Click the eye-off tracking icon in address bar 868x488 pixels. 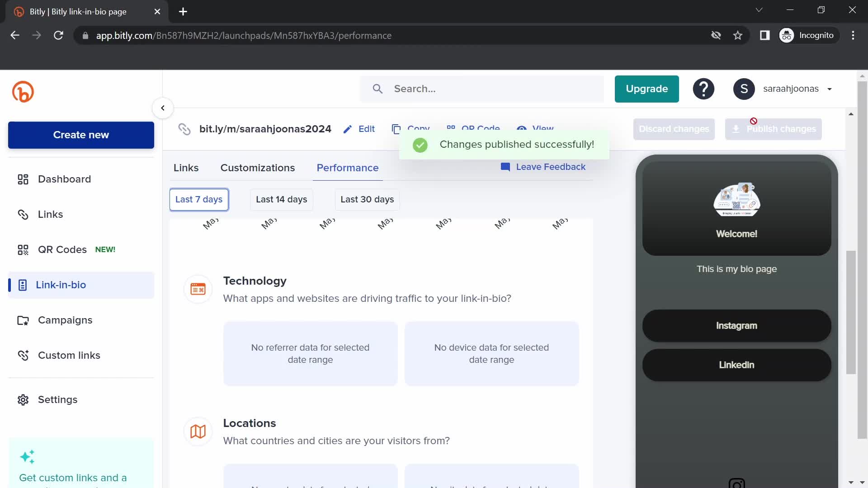click(716, 35)
